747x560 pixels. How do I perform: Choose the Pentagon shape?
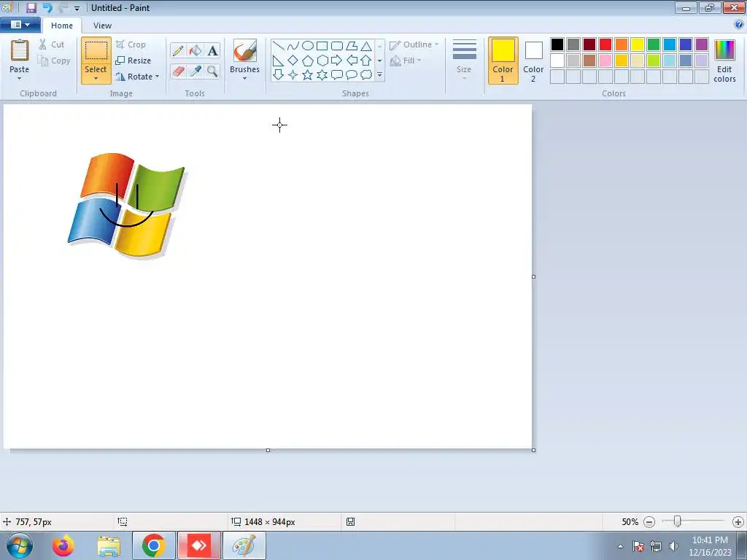coord(308,61)
